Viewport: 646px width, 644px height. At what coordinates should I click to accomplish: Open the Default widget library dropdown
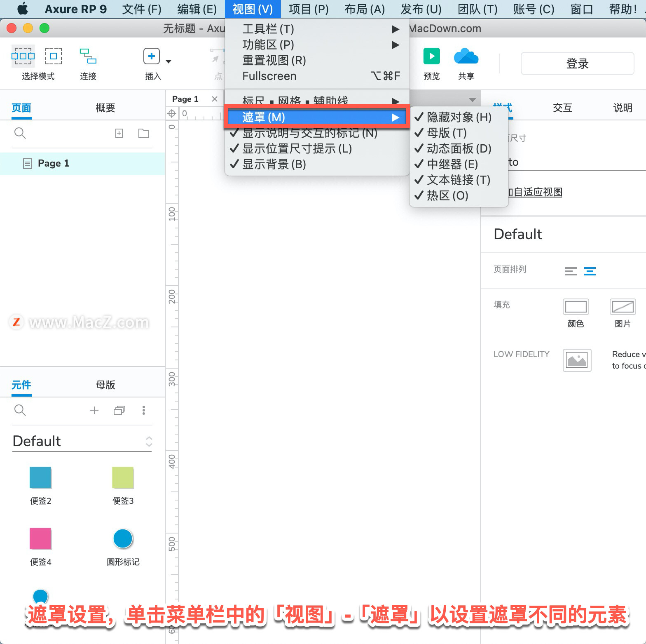coord(82,441)
